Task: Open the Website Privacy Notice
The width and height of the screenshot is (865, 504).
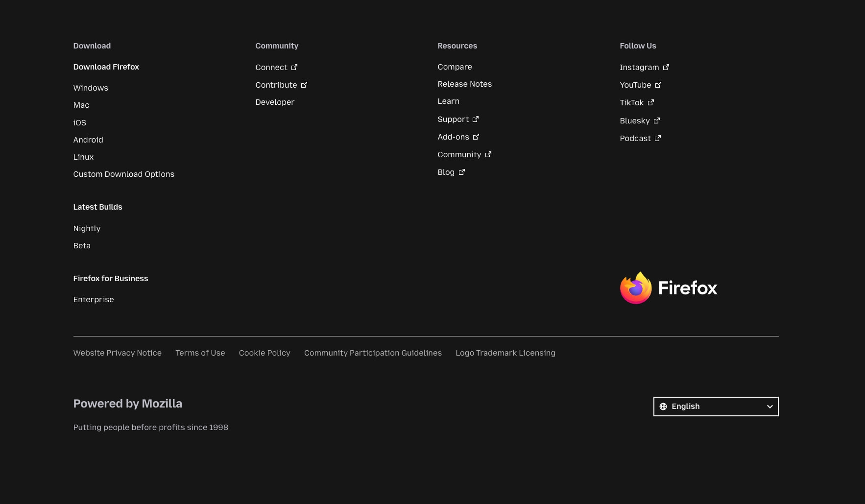Action: [x=118, y=353]
